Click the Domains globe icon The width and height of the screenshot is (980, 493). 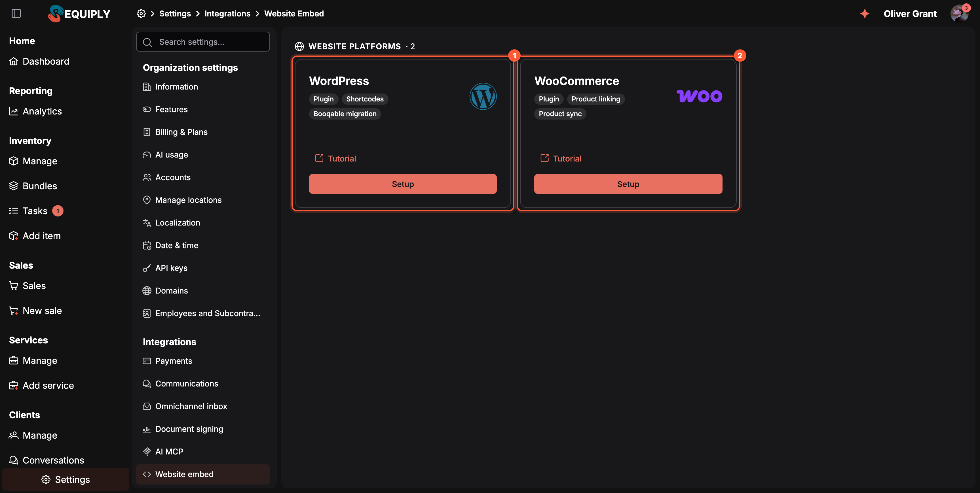(x=147, y=291)
